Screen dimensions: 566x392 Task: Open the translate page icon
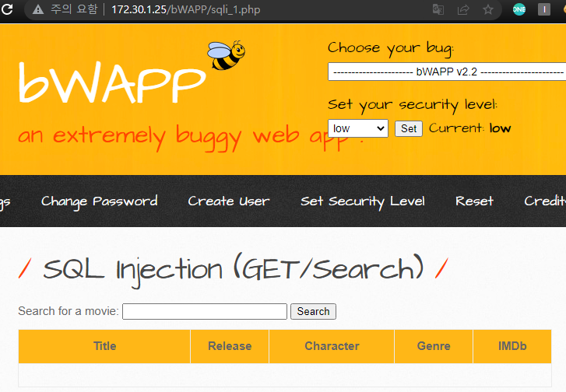[438, 9]
